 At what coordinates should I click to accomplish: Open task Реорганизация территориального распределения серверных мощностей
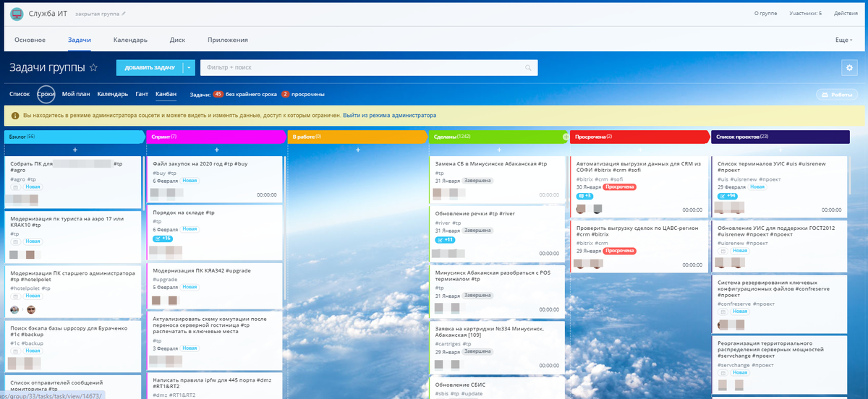[771, 348]
